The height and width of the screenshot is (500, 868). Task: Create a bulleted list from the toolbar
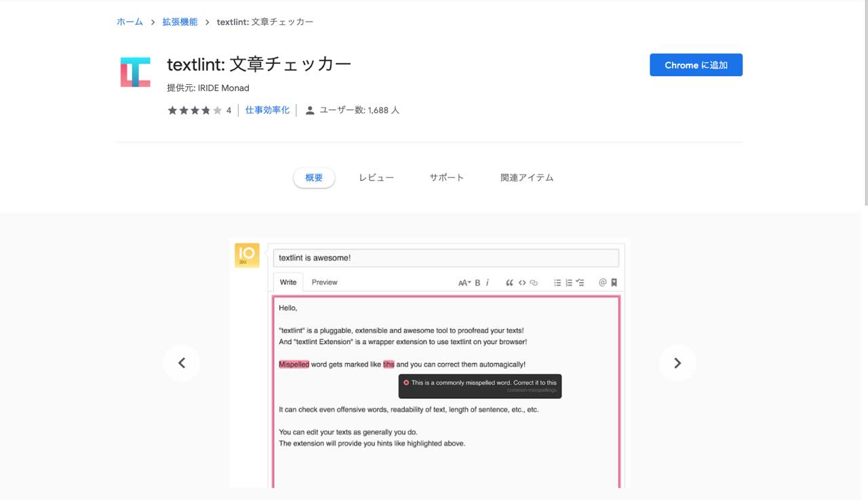pos(558,283)
